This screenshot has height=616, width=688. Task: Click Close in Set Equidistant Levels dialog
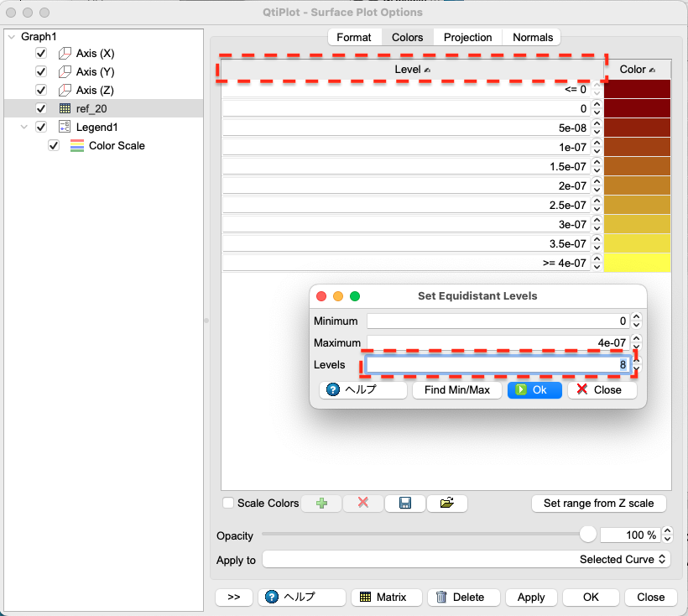click(602, 390)
